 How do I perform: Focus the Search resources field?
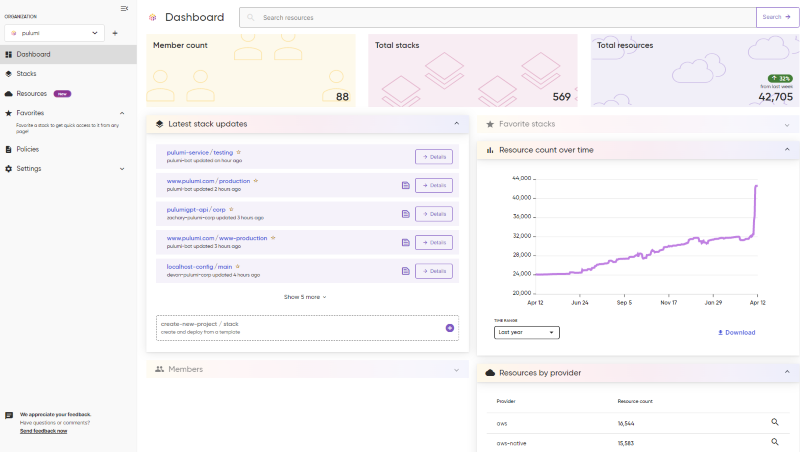497,17
